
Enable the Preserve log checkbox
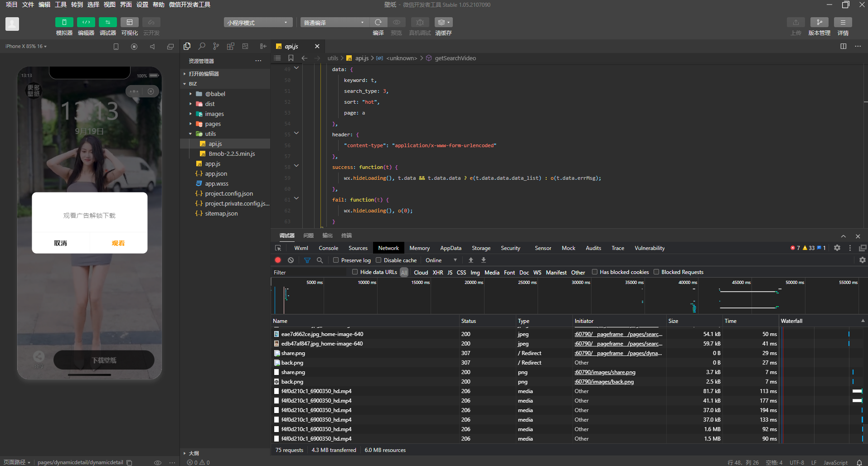point(336,260)
